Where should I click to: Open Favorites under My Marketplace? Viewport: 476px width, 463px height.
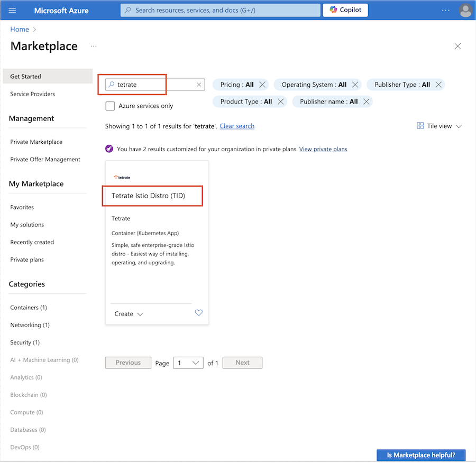(22, 208)
